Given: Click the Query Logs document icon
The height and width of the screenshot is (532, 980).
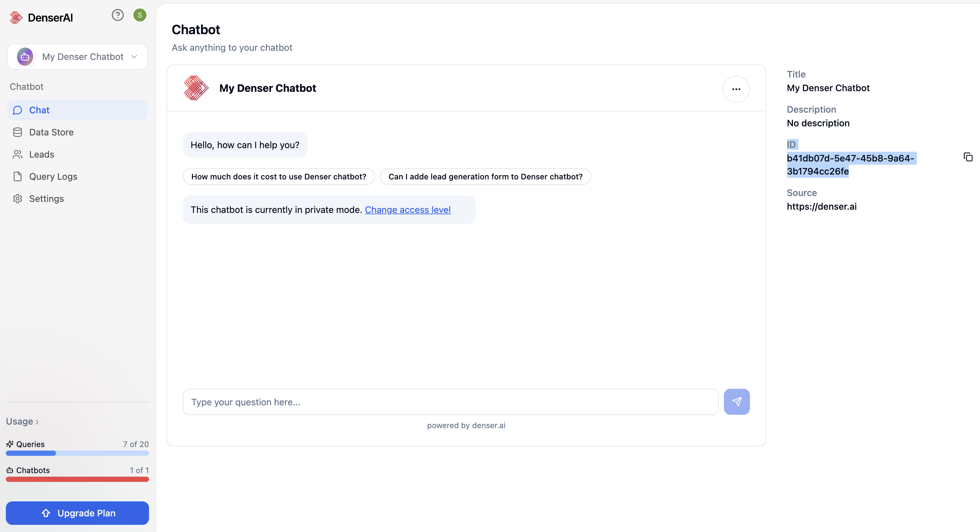Looking at the screenshot, I should pos(18,176).
